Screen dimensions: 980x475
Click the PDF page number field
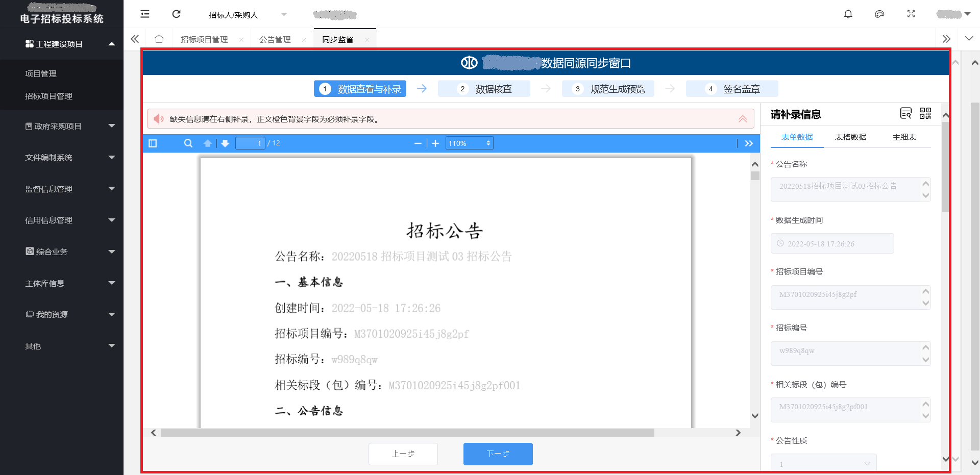point(250,143)
